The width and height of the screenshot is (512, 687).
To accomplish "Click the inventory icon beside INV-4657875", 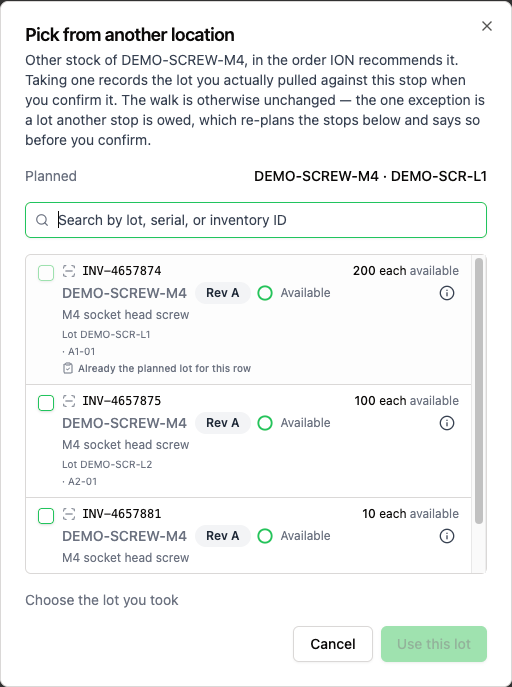I will (x=69, y=401).
